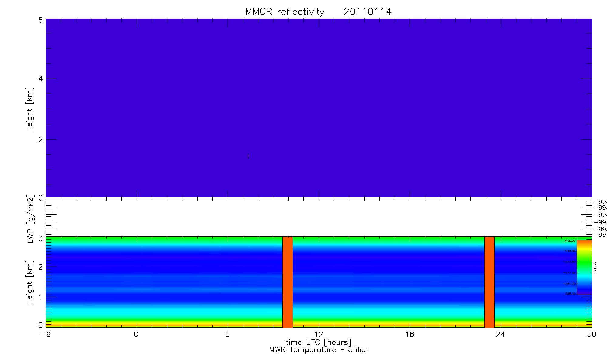Click the x-axis tick label -6

[x=46, y=334]
